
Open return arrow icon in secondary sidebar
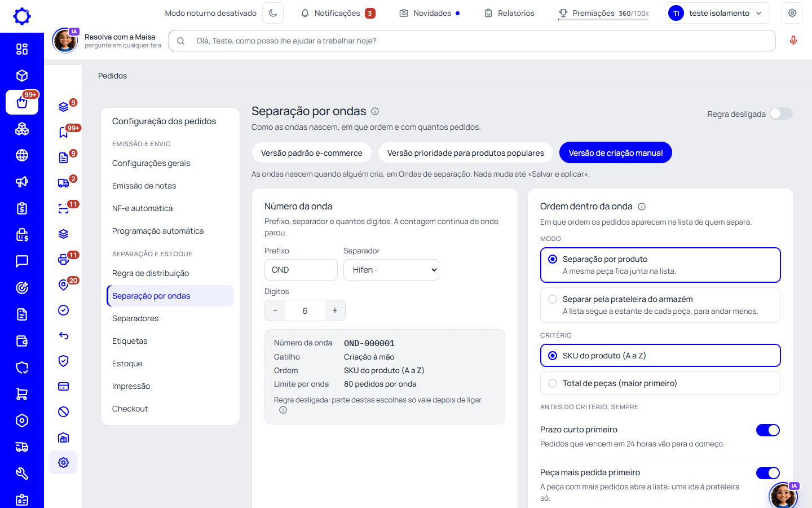tap(64, 335)
